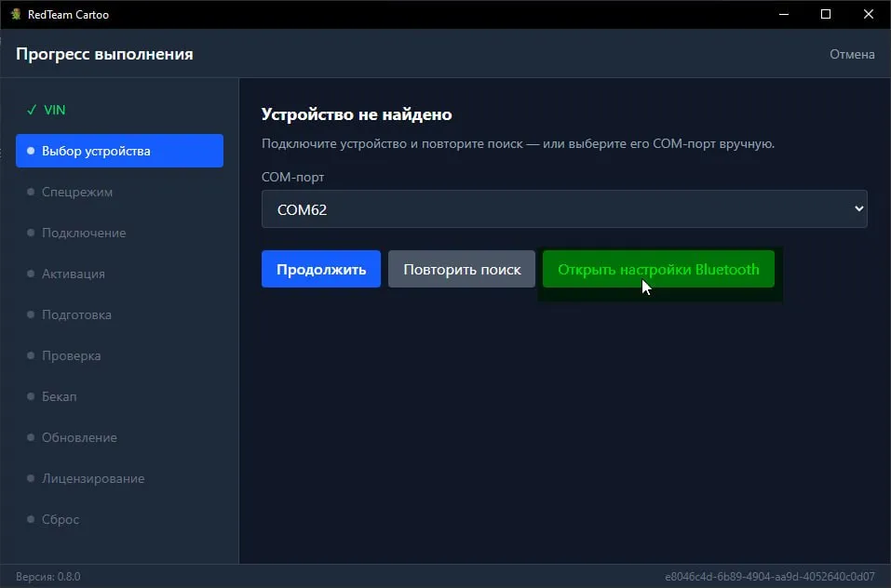This screenshot has height=588, width=891.
Task: Click the Продолжить button
Action: pyautogui.click(x=321, y=269)
